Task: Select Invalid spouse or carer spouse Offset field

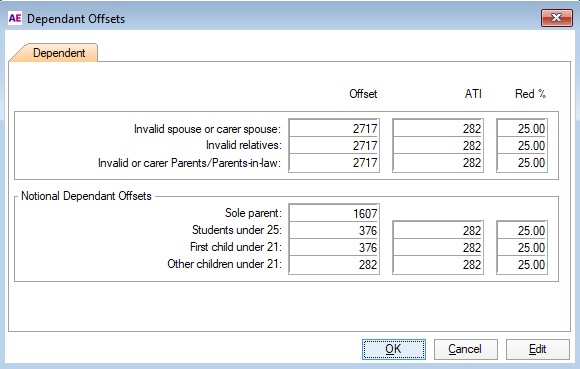Action: coord(334,128)
